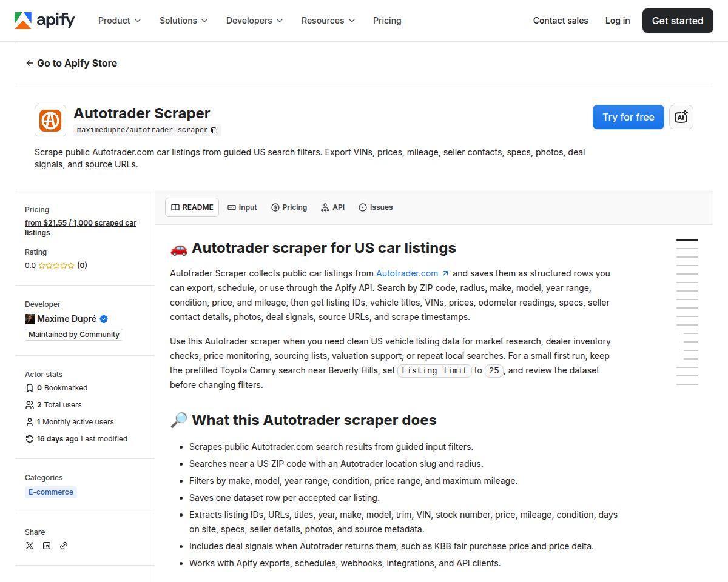Click Log in
The image size is (728, 582).
click(618, 21)
